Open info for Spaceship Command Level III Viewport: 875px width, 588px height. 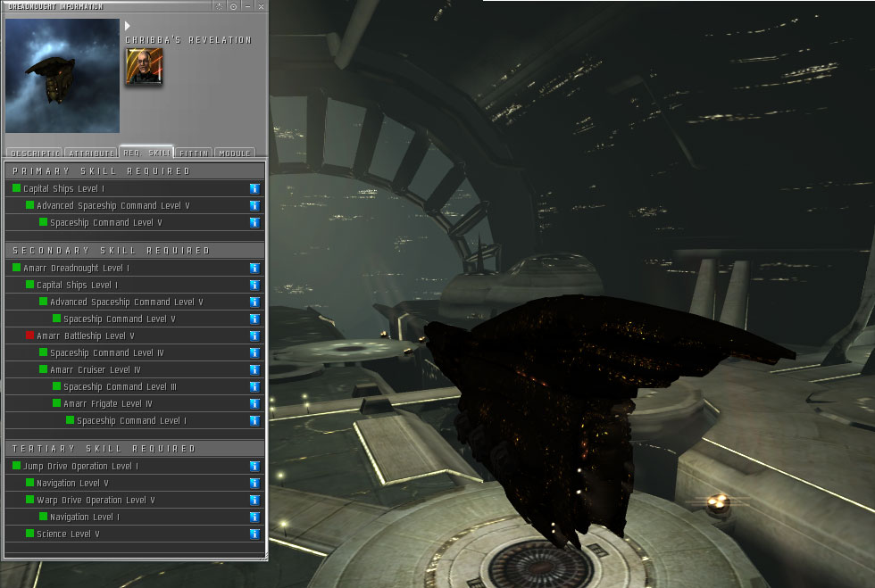254,386
